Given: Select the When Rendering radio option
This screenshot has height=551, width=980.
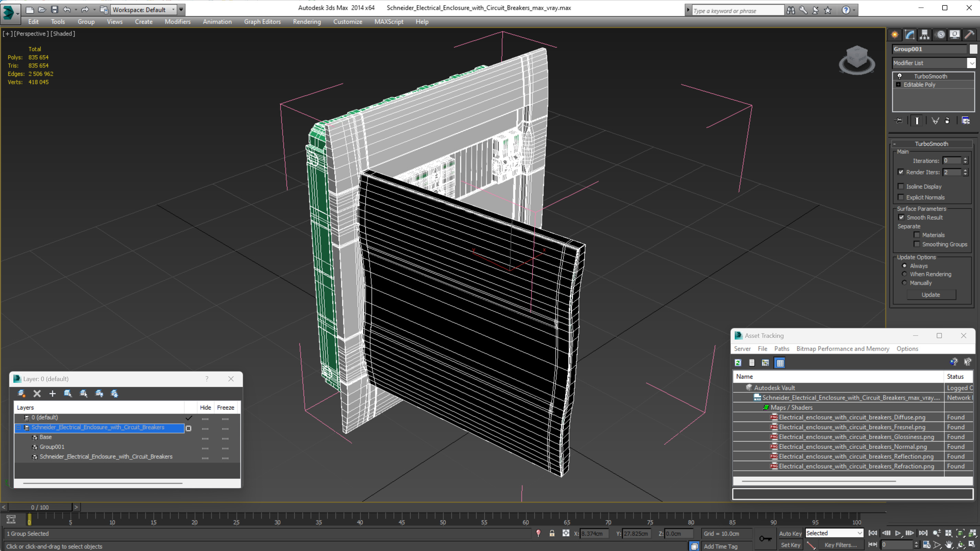Looking at the screenshot, I should (905, 274).
